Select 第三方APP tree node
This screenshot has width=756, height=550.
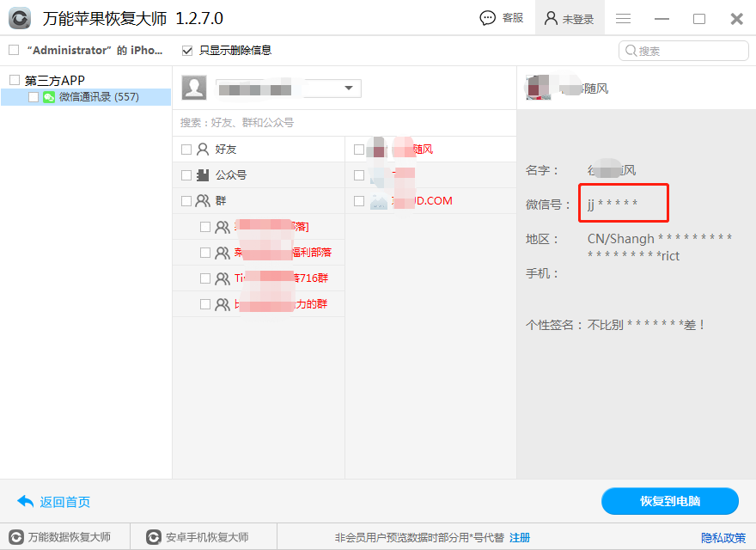(x=54, y=80)
